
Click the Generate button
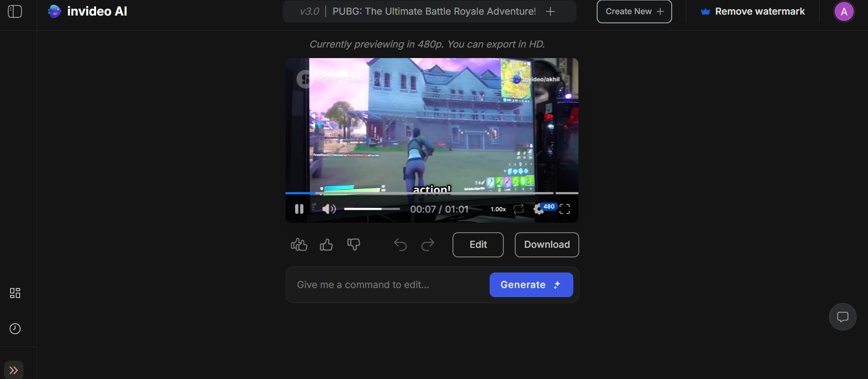[531, 285]
